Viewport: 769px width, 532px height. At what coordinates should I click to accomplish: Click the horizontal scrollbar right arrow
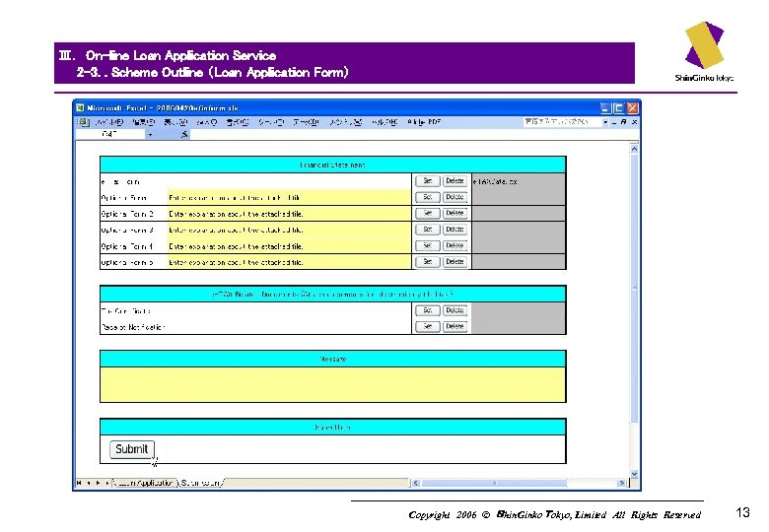(622, 483)
